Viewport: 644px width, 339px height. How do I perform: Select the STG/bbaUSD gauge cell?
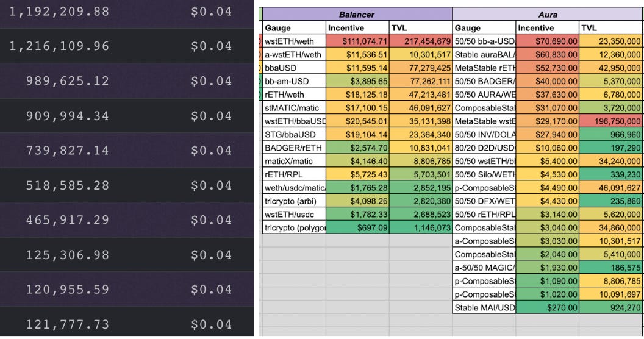(x=294, y=135)
